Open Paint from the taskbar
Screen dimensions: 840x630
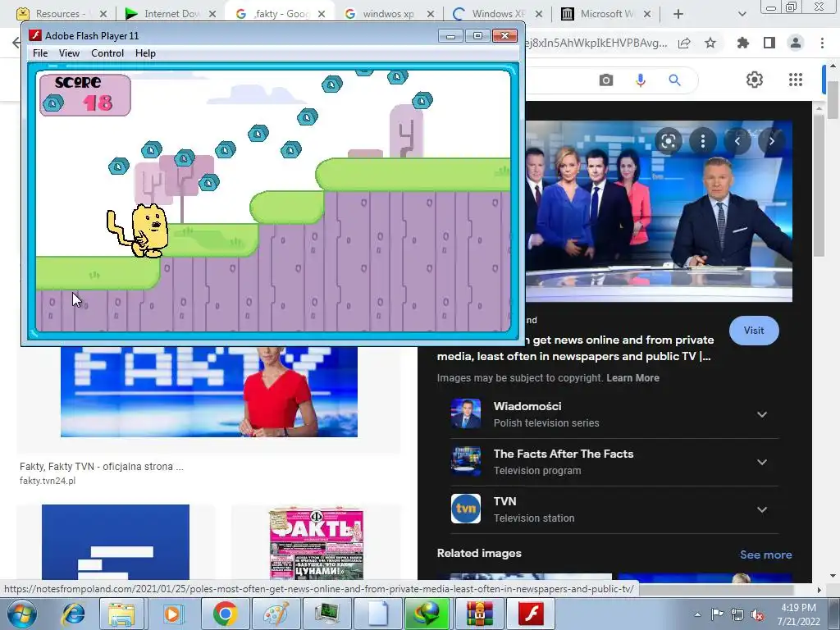[276, 614]
